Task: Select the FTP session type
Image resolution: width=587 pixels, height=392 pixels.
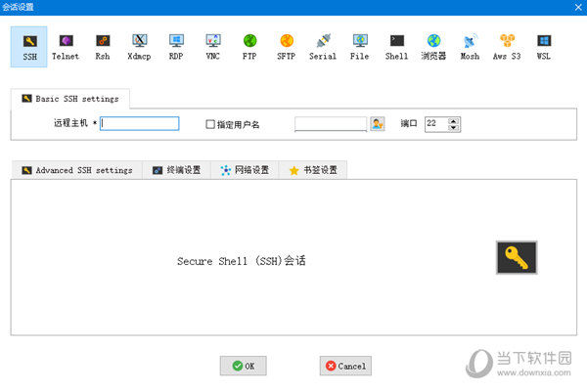Action: pos(249,47)
